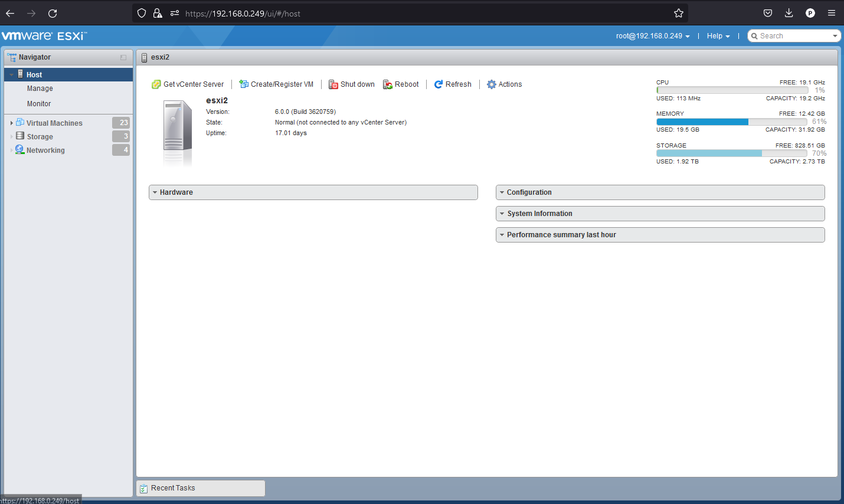The width and height of the screenshot is (844, 504).
Task: Click the version text 6.0.0 (Build 3620759)
Action: click(x=305, y=112)
